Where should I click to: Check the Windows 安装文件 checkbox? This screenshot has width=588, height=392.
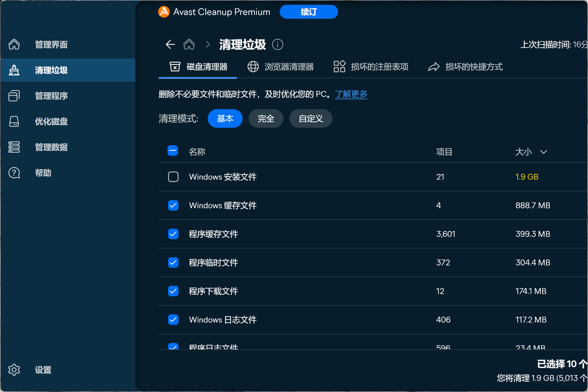coord(173,177)
